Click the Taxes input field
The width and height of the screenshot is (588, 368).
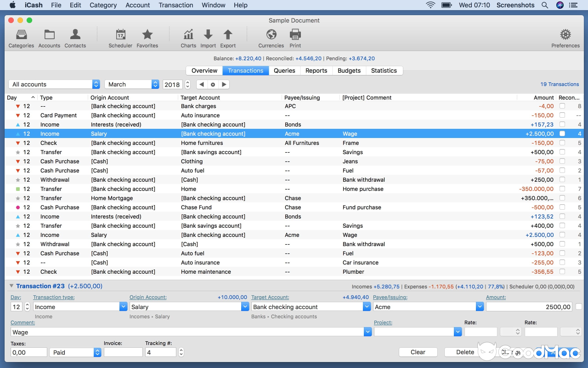tap(28, 352)
